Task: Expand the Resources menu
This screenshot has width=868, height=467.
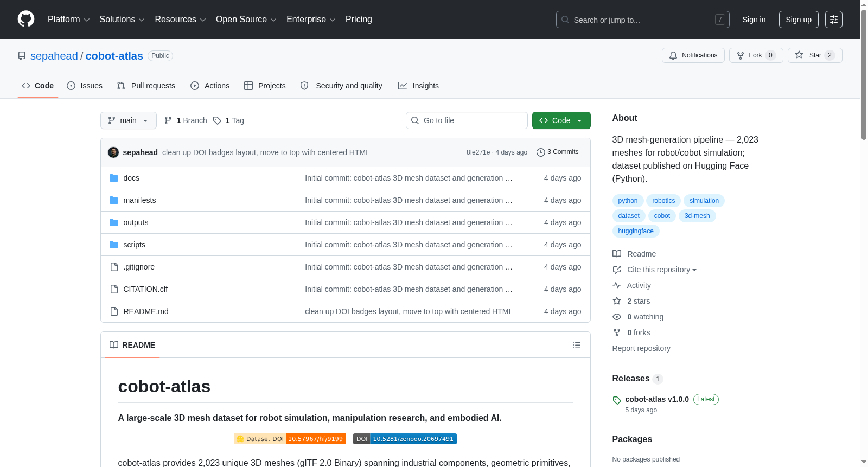Action: click(181, 20)
